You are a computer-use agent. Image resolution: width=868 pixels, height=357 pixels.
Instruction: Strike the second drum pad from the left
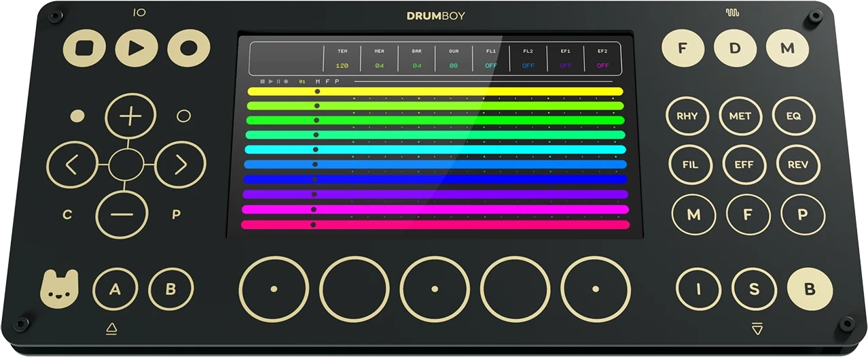355,289
